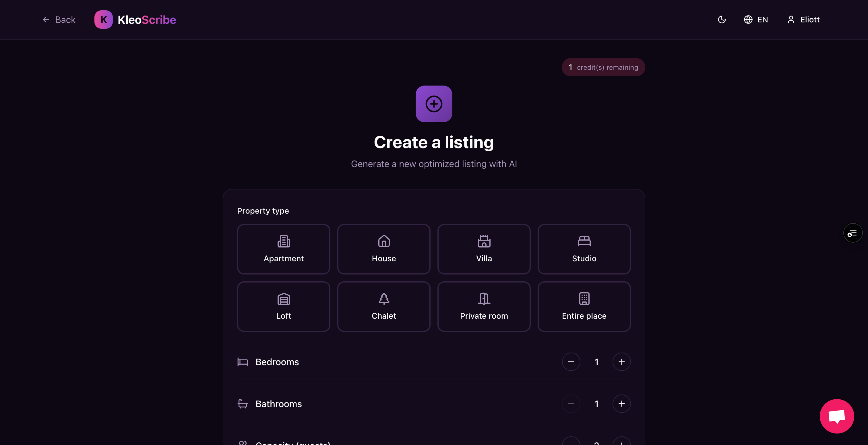Screen dimensions: 868x445
Task: Choose the Villa property type
Action: pos(484,249)
